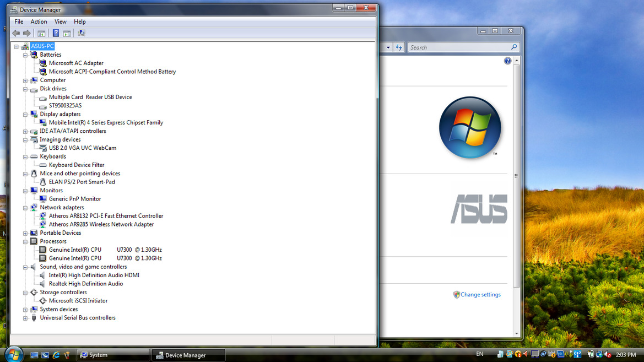Click the Back arrow in Device Manager toolbar
Screen dimensions: 644x362
click(x=16, y=33)
